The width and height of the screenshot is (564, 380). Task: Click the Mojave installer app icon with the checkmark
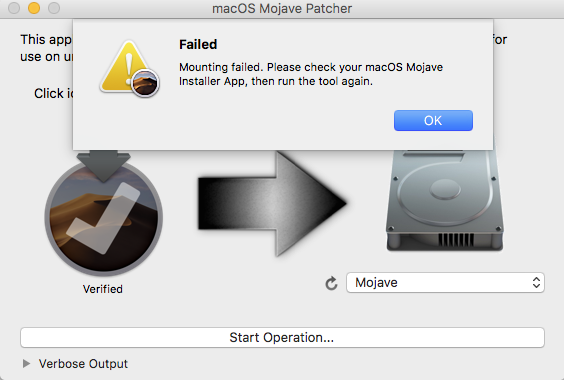(x=104, y=218)
